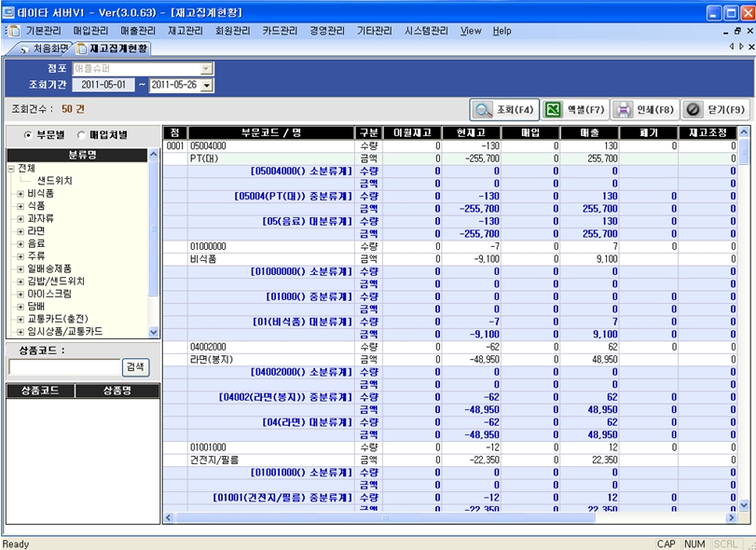Screen dimensions: 756x550
Task: Click the 검색 button
Action: 136,367
